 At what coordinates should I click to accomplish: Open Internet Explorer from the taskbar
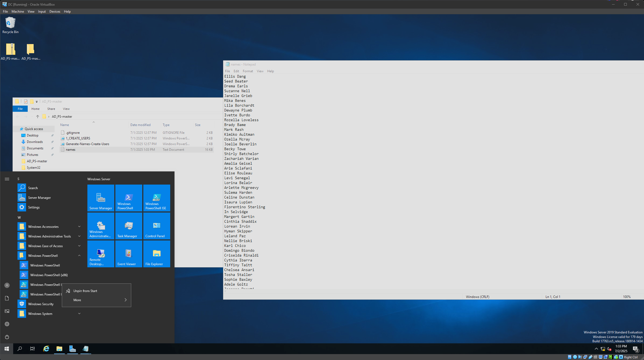click(x=46, y=349)
